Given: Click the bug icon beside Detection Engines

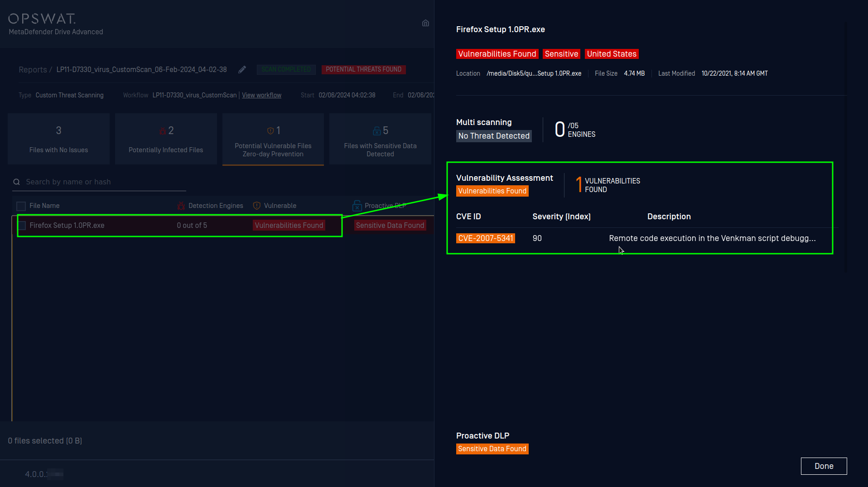Looking at the screenshot, I should click(181, 206).
